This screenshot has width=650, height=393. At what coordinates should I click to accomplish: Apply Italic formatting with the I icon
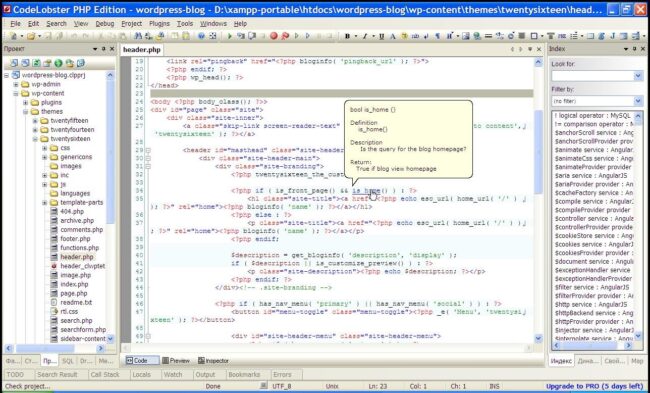(365, 36)
